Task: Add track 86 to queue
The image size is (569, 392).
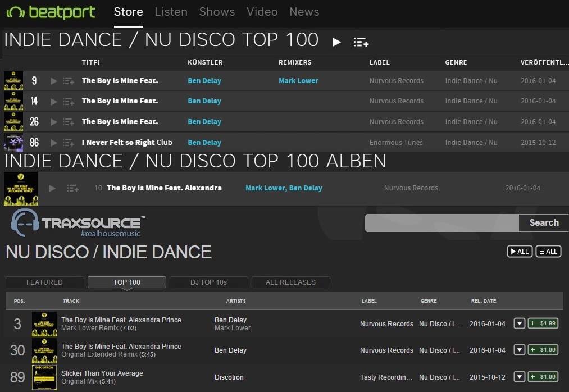Action: [68, 143]
